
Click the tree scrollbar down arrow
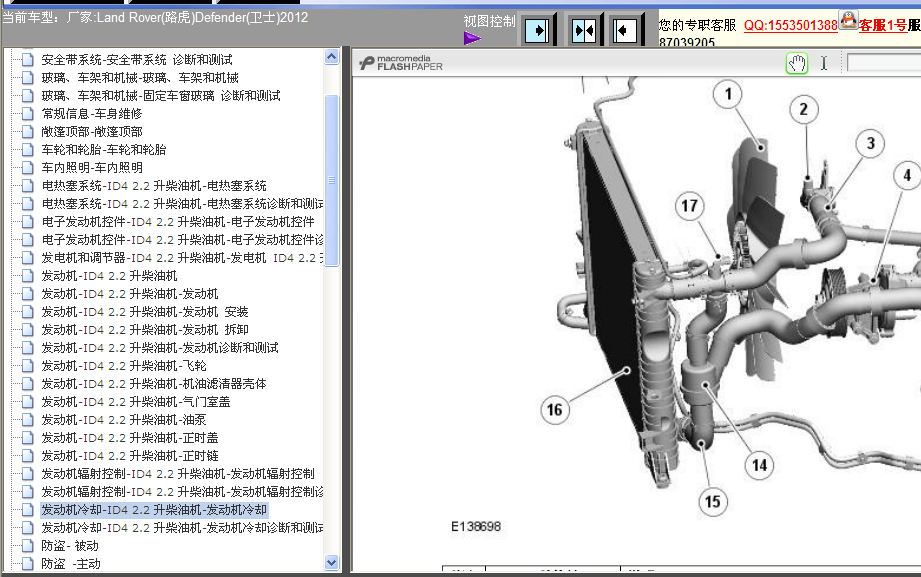[331, 562]
